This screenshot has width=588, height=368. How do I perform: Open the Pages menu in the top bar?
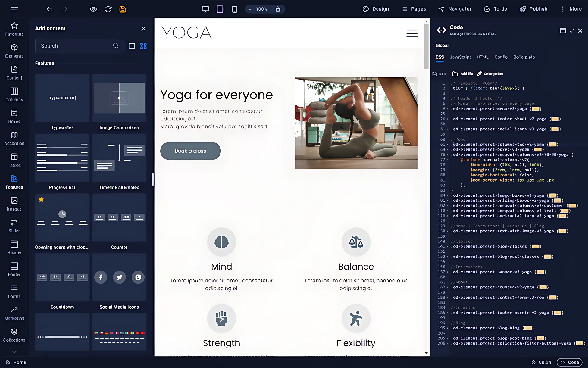pos(414,9)
